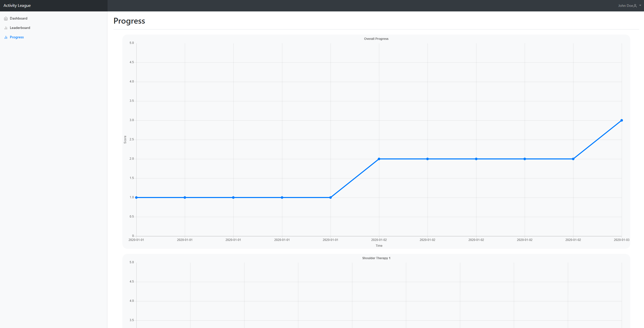Click the last data point at score 2.0
The height and width of the screenshot is (328, 644).
tap(573, 159)
